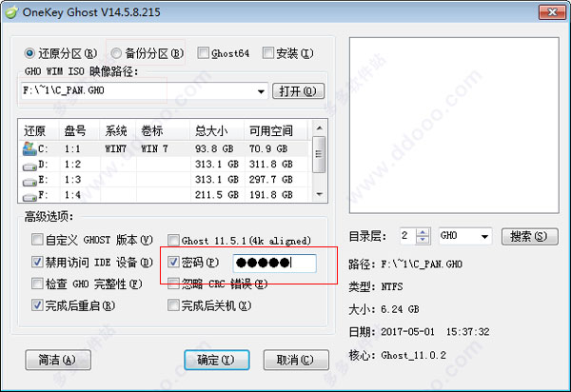Select the restore partition radio button

pos(30,52)
